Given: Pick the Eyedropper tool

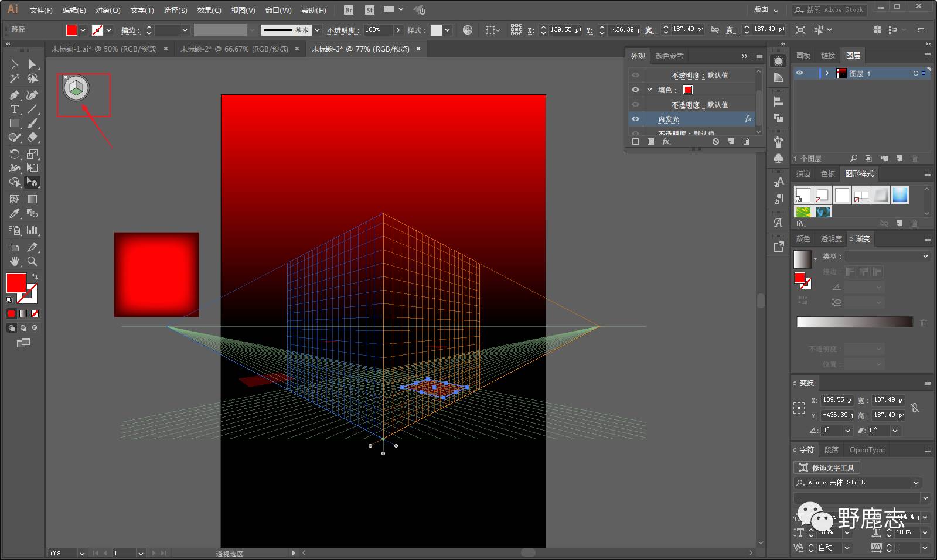Looking at the screenshot, I should [15, 214].
